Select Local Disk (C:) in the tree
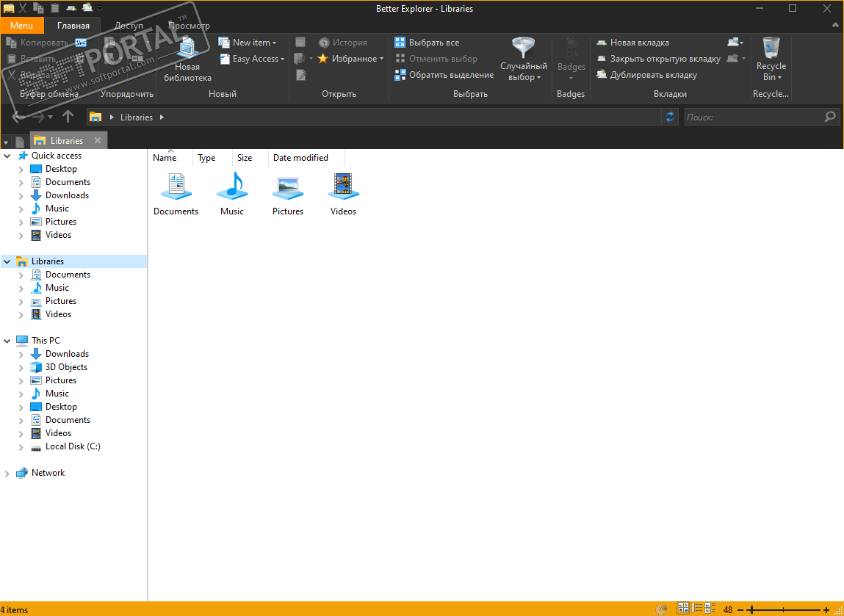This screenshot has height=616, width=844. (73, 446)
